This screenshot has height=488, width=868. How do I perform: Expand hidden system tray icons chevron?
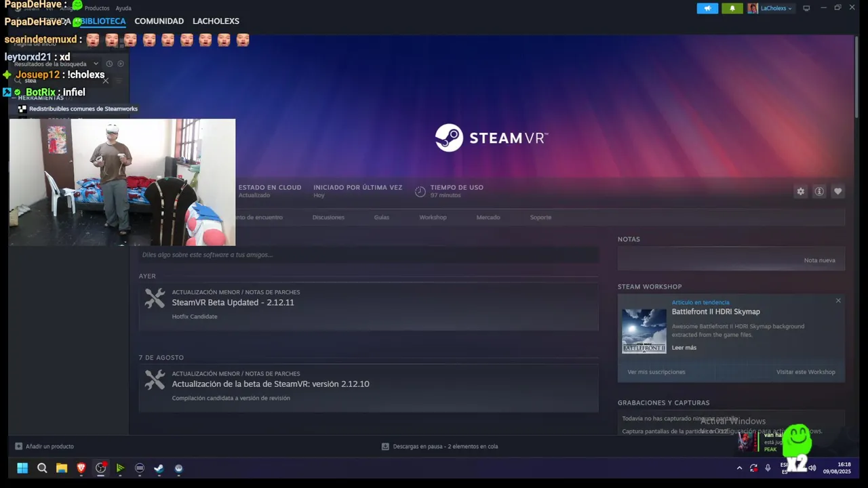(x=739, y=468)
